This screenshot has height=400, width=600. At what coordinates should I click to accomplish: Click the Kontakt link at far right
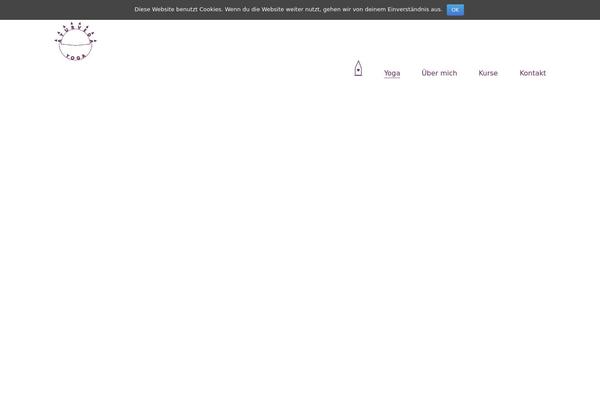(x=532, y=73)
